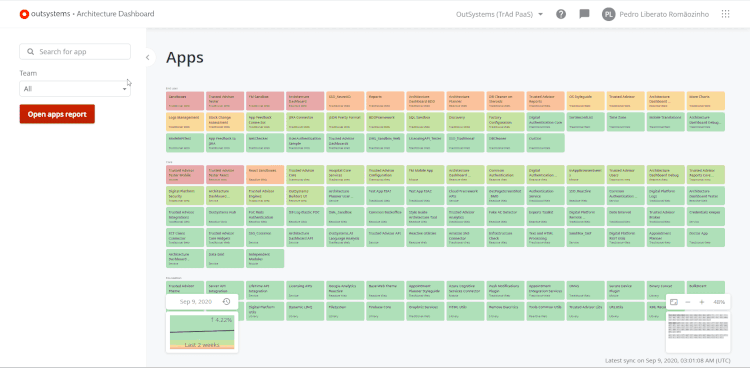Open the JIRA Connector app tile
Screen dimensions: 750x368
click(x=305, y=122)
